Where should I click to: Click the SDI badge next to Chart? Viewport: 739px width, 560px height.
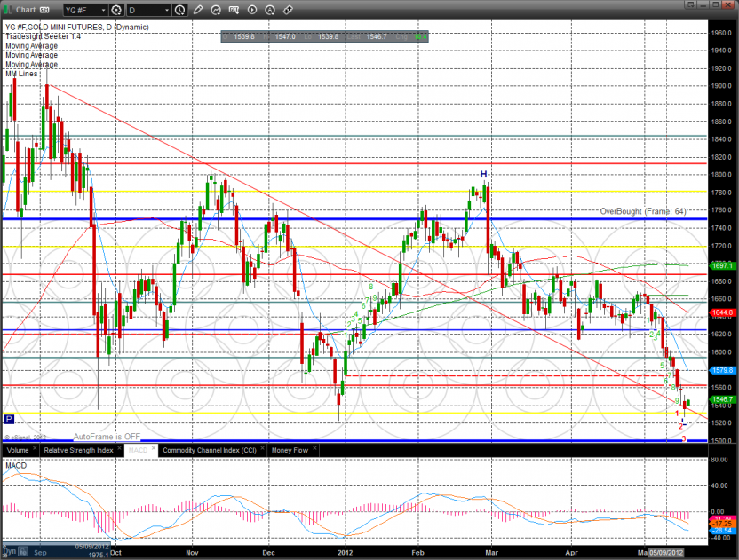pyautogui.click(x=44, y=10)
